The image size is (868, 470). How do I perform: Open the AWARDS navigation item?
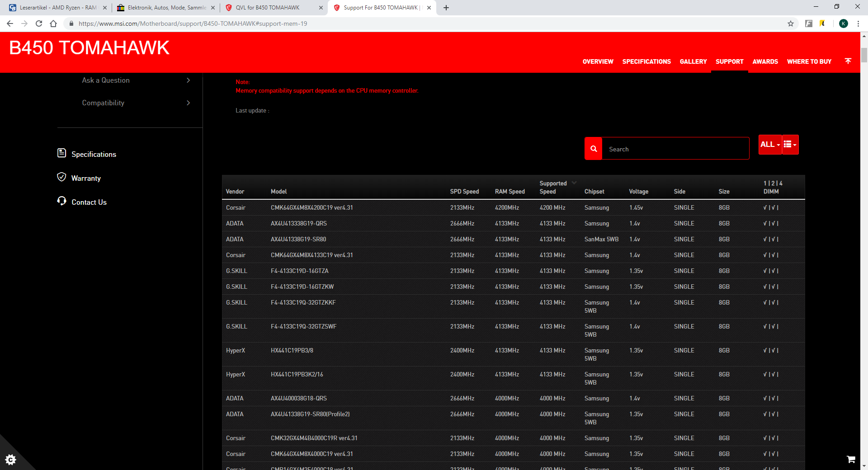(765, 61)
